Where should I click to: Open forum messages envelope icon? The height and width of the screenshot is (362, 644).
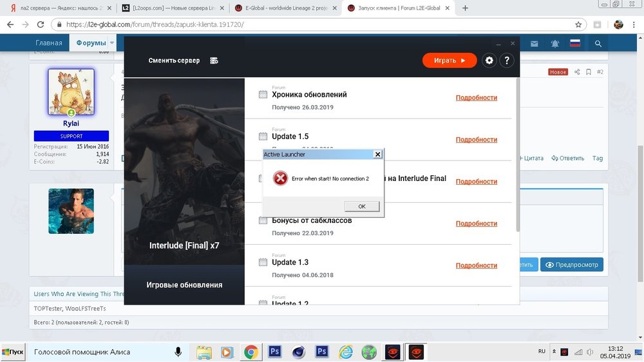click(x=534, y=43)
